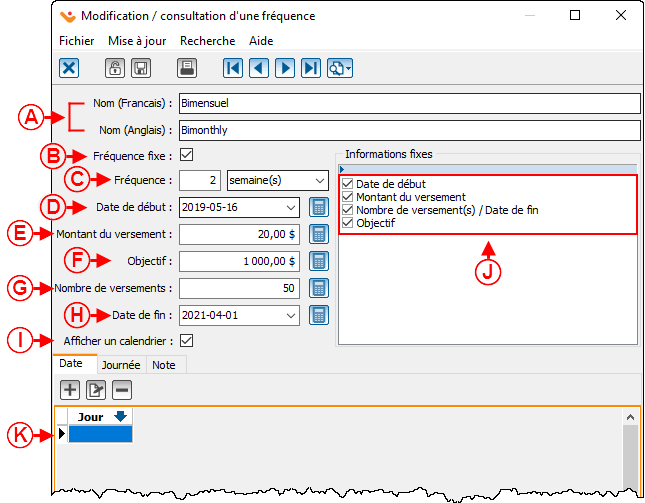Click the add (plus) button in Date tab
Viewport: 645px width, 503px height.
[x=71, y=391]
